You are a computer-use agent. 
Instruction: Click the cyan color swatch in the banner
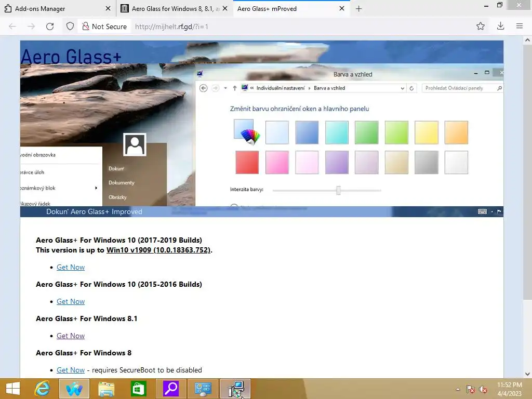pyautogui.click(x=337, y=132)
